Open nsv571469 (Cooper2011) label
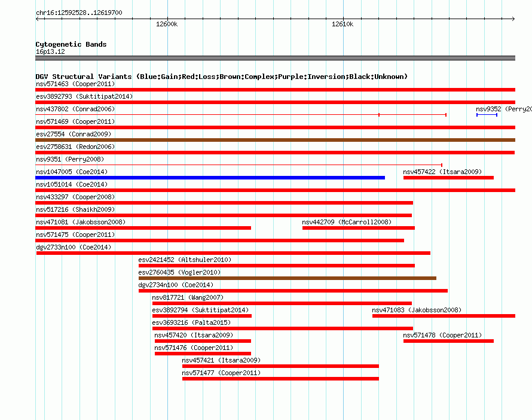Viewport: 532px width, 420px height. pos(75,121)
